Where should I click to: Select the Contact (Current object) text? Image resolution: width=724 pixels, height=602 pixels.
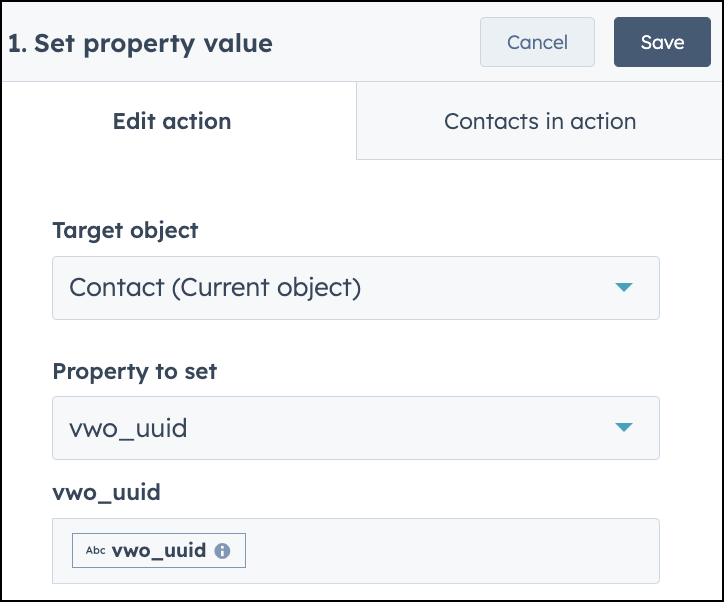(215, 288)
